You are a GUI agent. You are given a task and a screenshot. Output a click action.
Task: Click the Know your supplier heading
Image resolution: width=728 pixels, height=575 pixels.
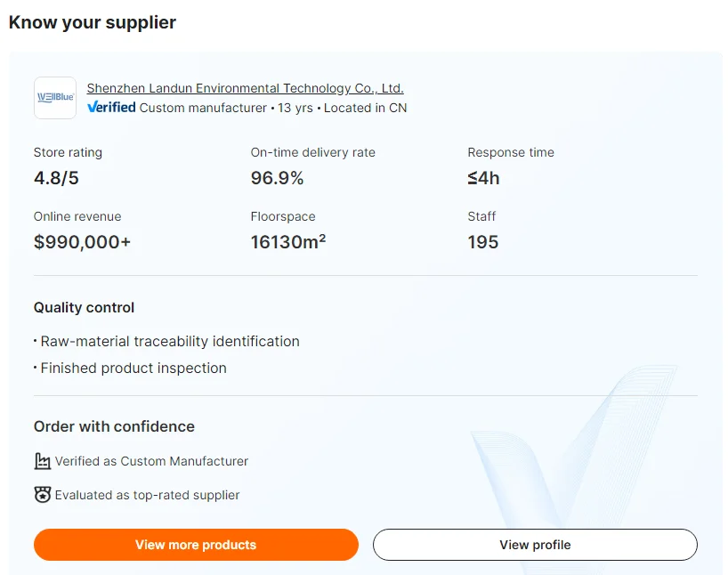[93, 23]
